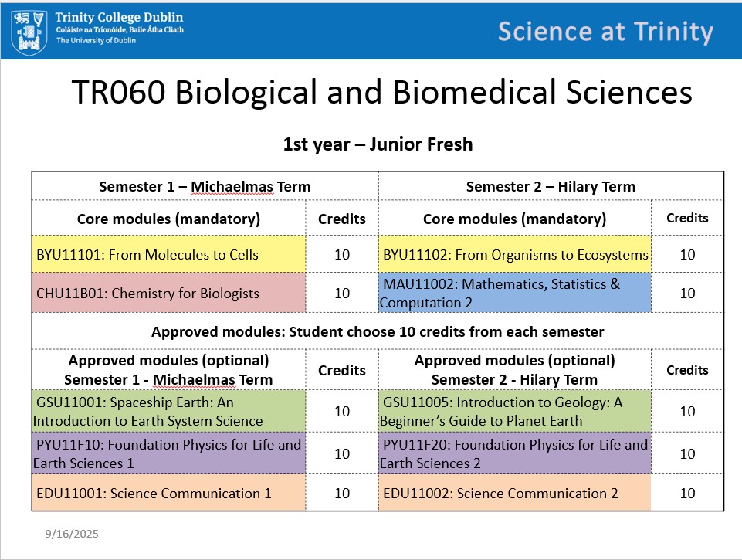
Task: Click the yellow BYU11101 From Molecules to Cells cell
Action: [x=168, y=254]
